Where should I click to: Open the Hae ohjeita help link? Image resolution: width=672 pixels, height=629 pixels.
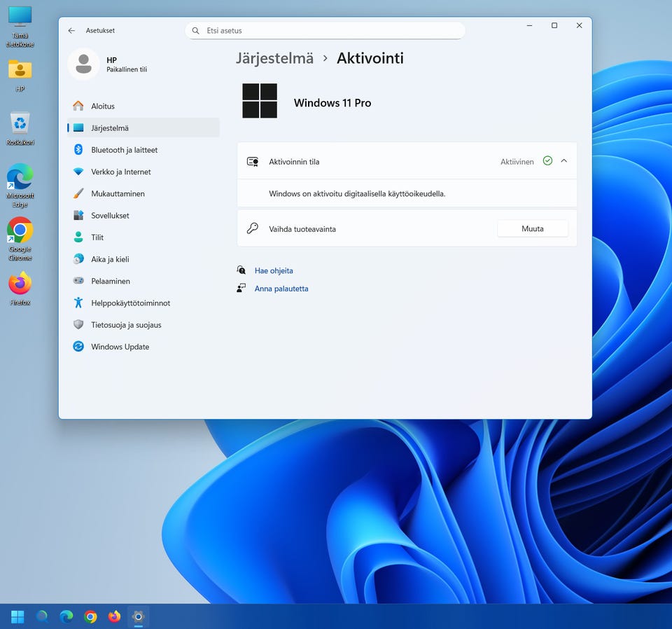tap(274, 270)
